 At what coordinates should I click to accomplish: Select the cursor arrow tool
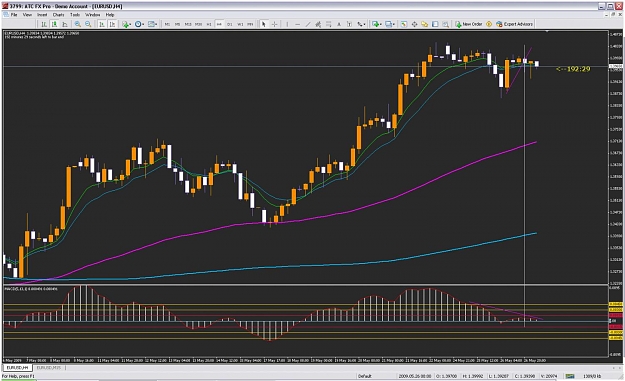coord(263,24)
